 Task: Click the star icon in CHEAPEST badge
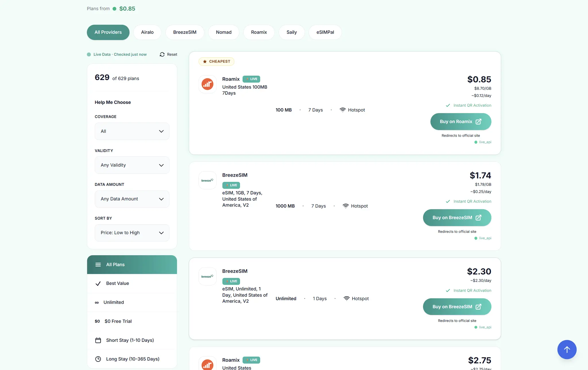205,61
